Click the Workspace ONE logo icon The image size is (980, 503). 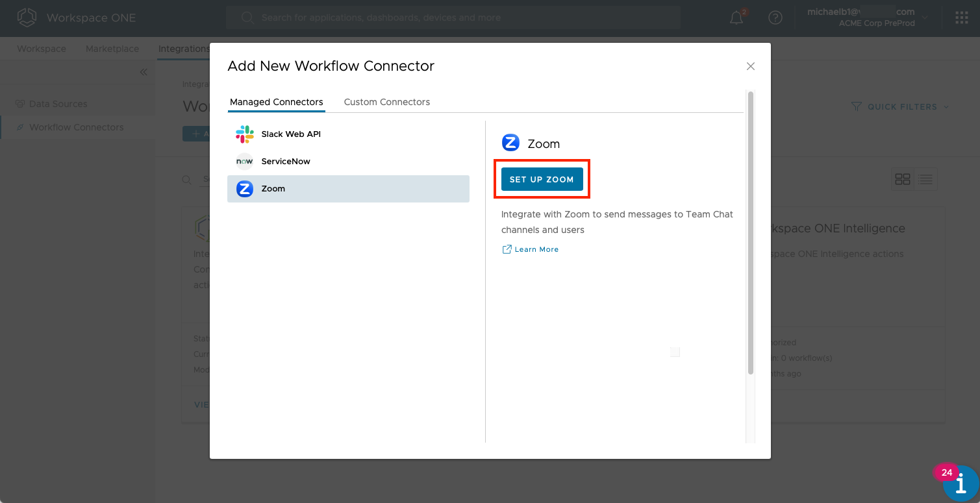tap(27, 18)
